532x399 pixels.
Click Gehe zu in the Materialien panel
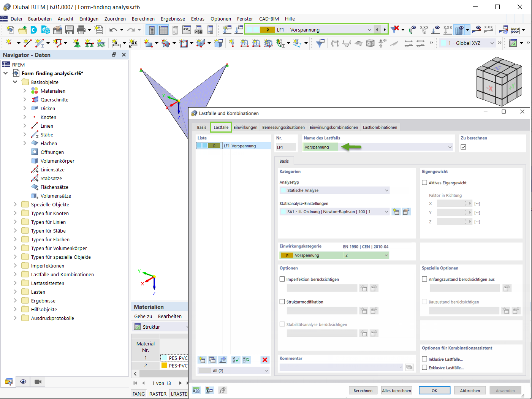tap(143, 316)
